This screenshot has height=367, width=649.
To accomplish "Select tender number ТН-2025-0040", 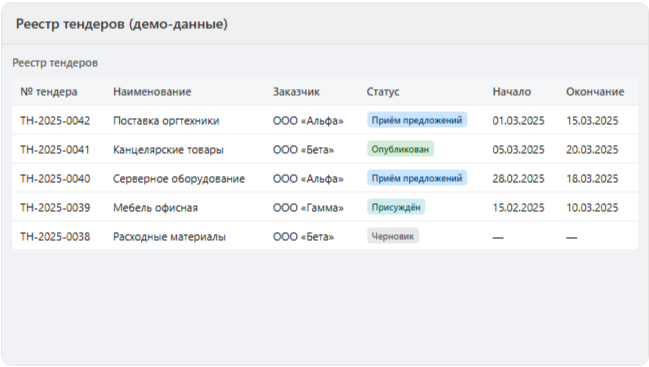I will [55, 179].
